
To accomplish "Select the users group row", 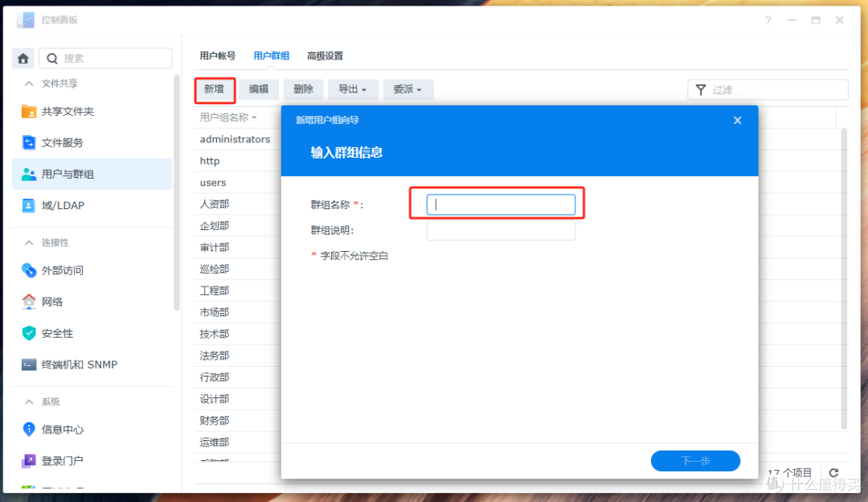I will point(239,183).
